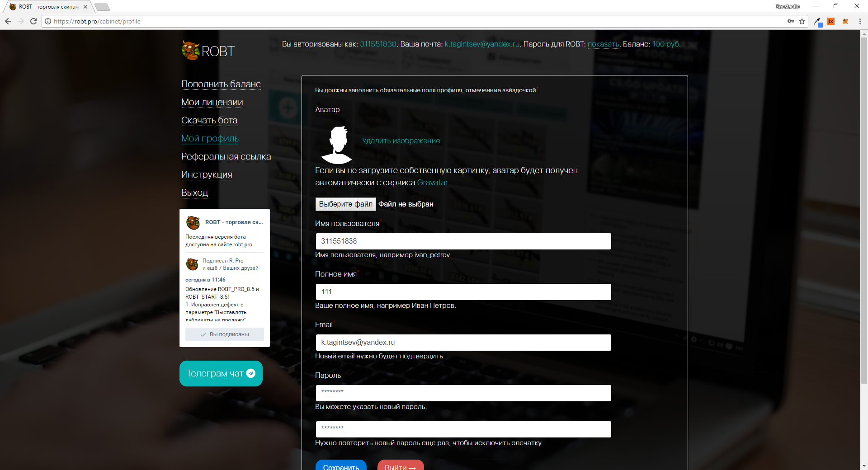Toggle the 'Вы подписаны' subscription button

[225, 334]
